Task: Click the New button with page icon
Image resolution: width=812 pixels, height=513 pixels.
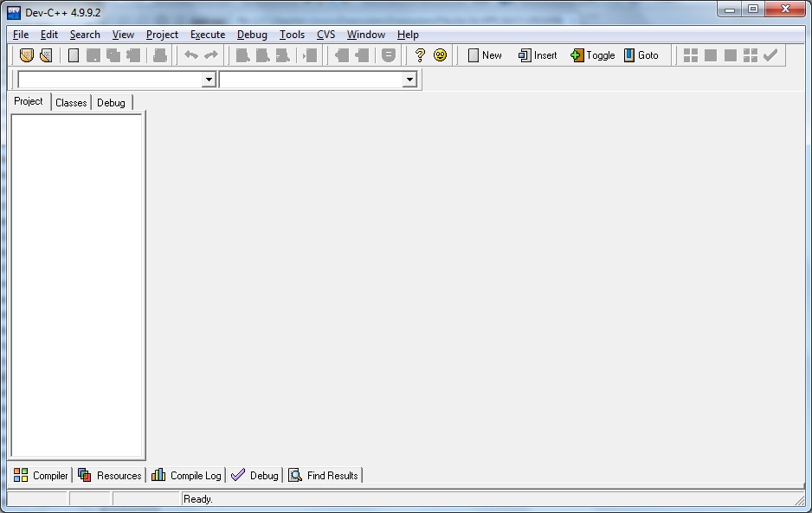Action: (x=485, y=55)
